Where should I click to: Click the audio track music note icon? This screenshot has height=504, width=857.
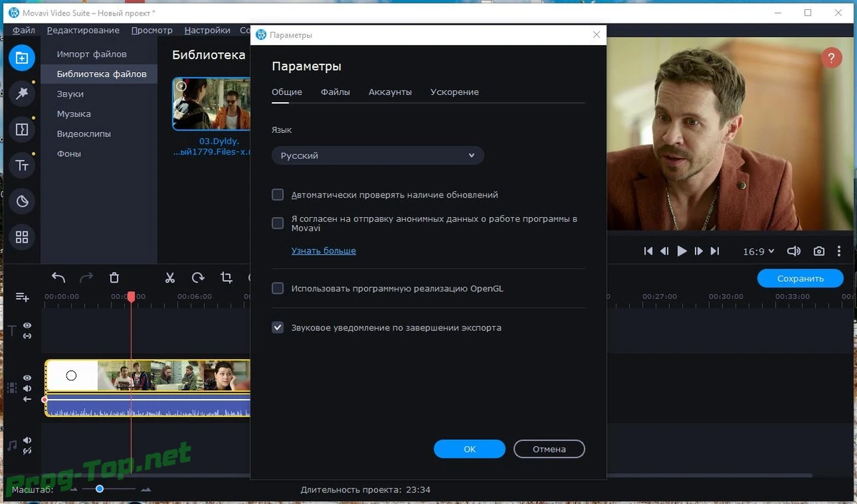point(11,445)
